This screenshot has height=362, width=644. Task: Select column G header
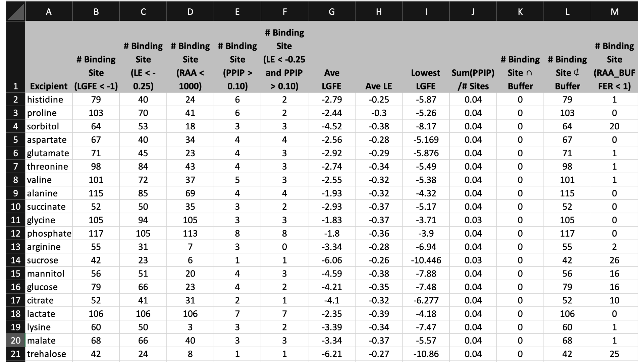pyautogui.click(x=331, y=11)
